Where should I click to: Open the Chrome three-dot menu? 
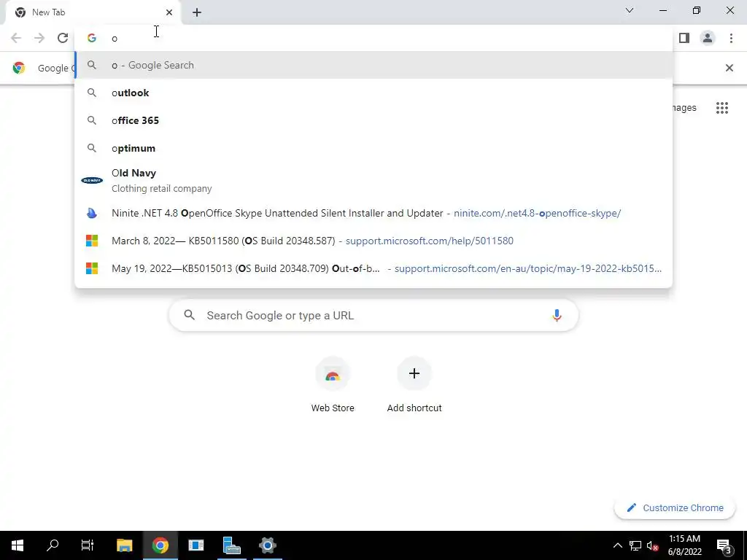(731, 38)
